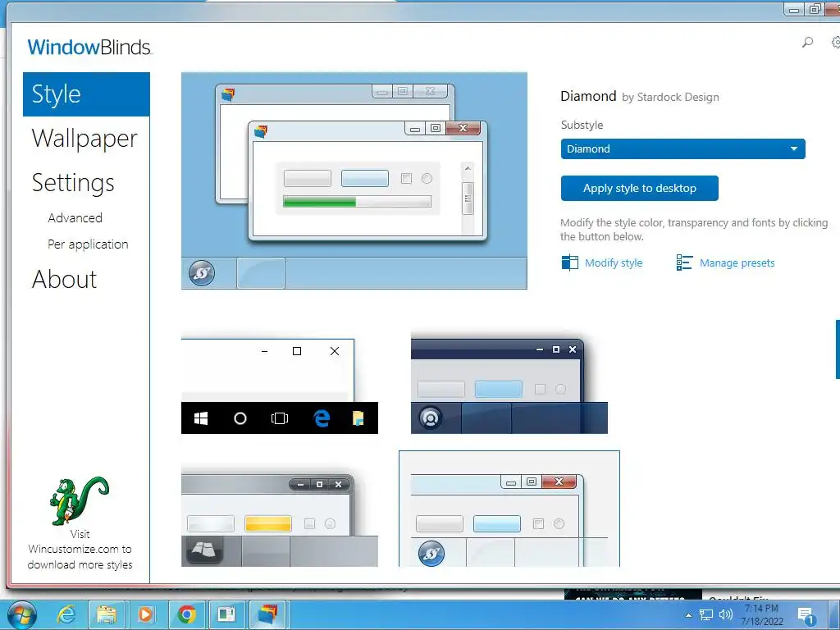Open the Style section in sidebar
Screen dimensions: 840x630
pyautogui.click(x=86, y=94)
